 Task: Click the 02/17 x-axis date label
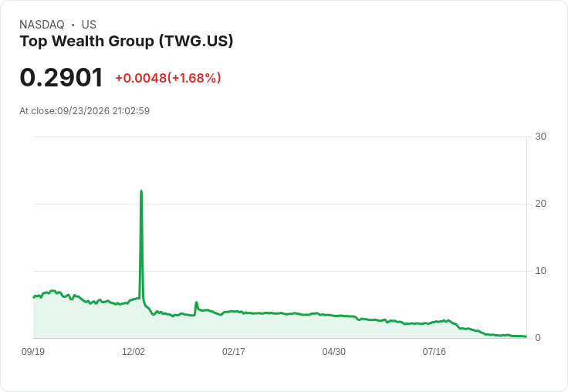pos(234,352)
